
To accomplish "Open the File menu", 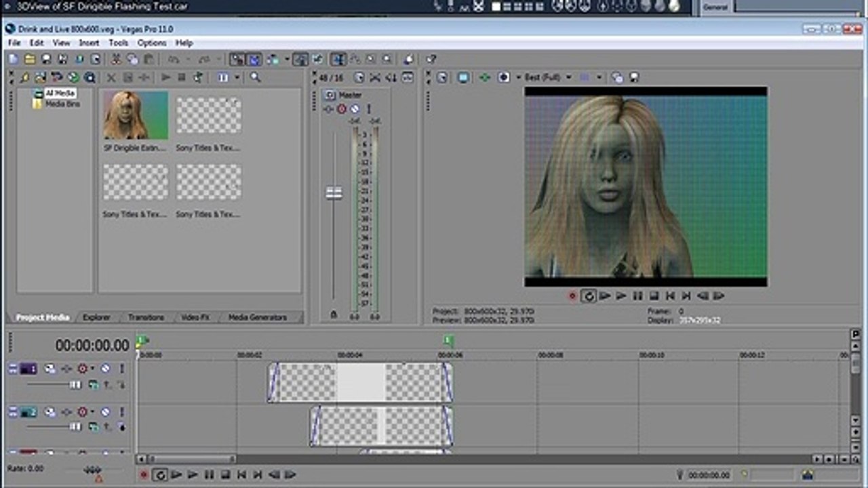I will click(x=14, y=42).
